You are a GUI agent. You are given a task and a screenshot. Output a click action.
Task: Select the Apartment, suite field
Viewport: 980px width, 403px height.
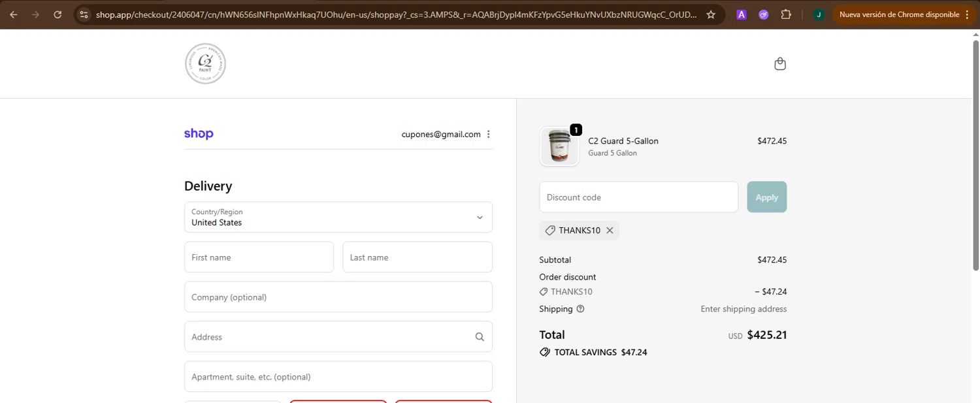pyautogui.click(x=338, y=377)
